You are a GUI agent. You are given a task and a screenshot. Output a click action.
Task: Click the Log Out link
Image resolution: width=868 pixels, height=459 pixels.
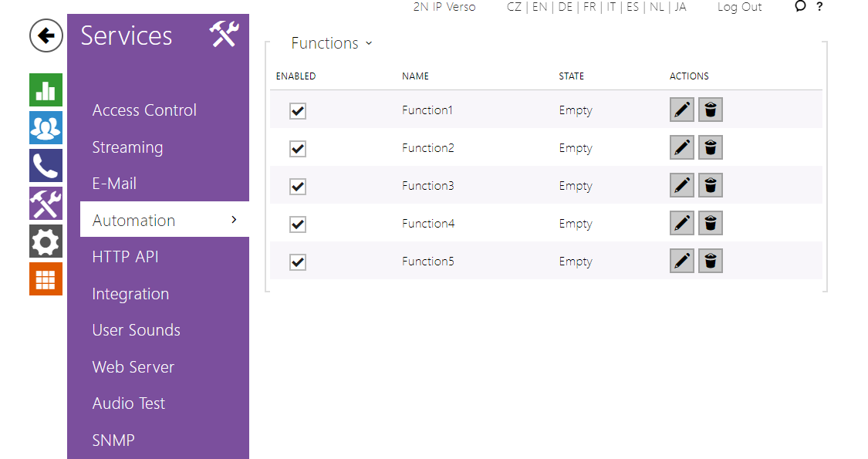[x=739, y=7]
